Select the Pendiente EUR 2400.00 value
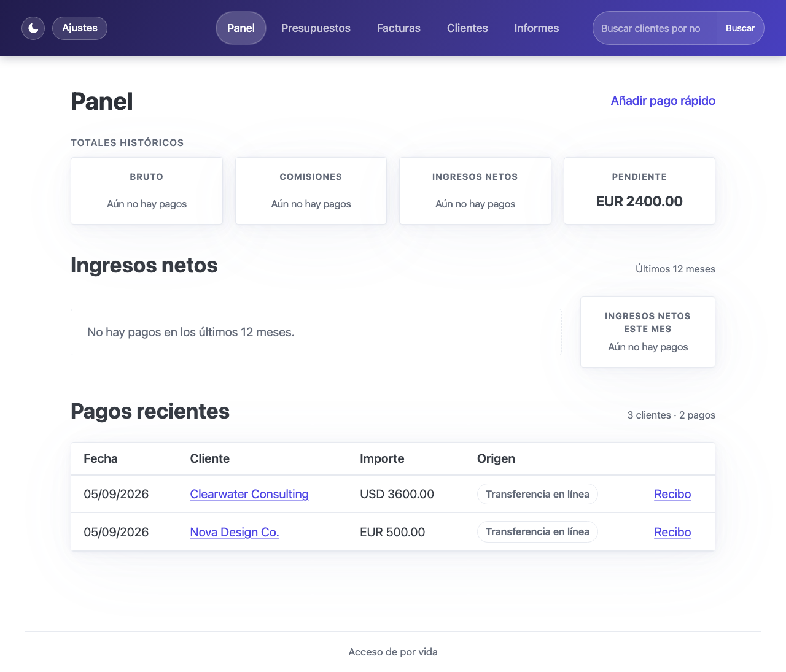786x672 pixels. pos(639,201)
